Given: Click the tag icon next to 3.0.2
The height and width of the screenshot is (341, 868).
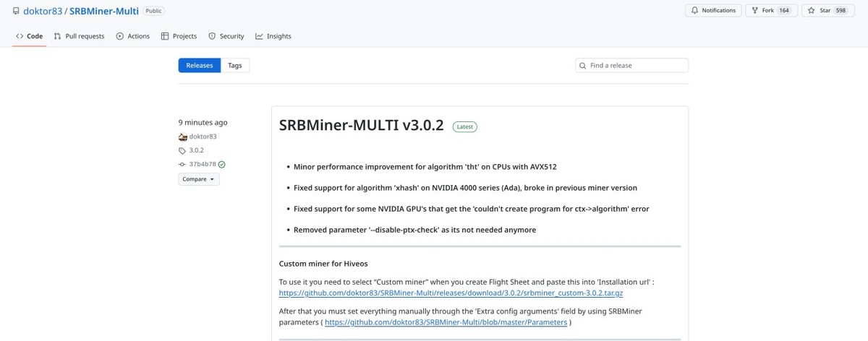Looking at the screenshot, I should click(x=182, y=151).
